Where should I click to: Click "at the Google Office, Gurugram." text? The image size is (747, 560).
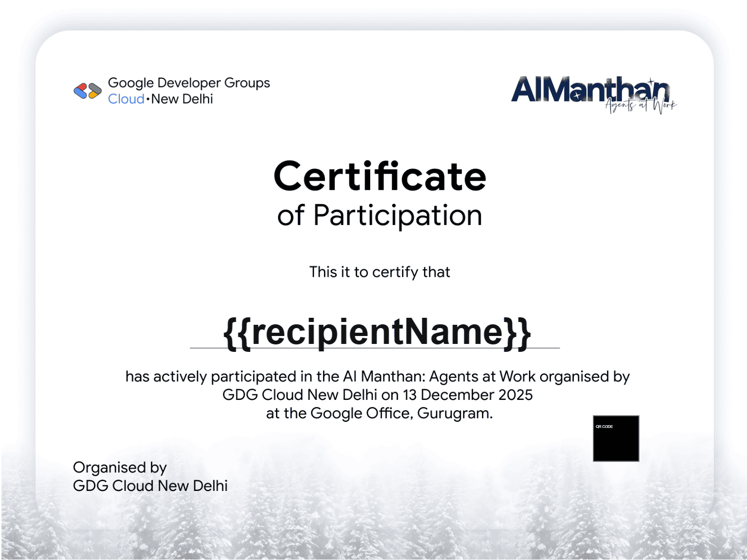(379, 413)
